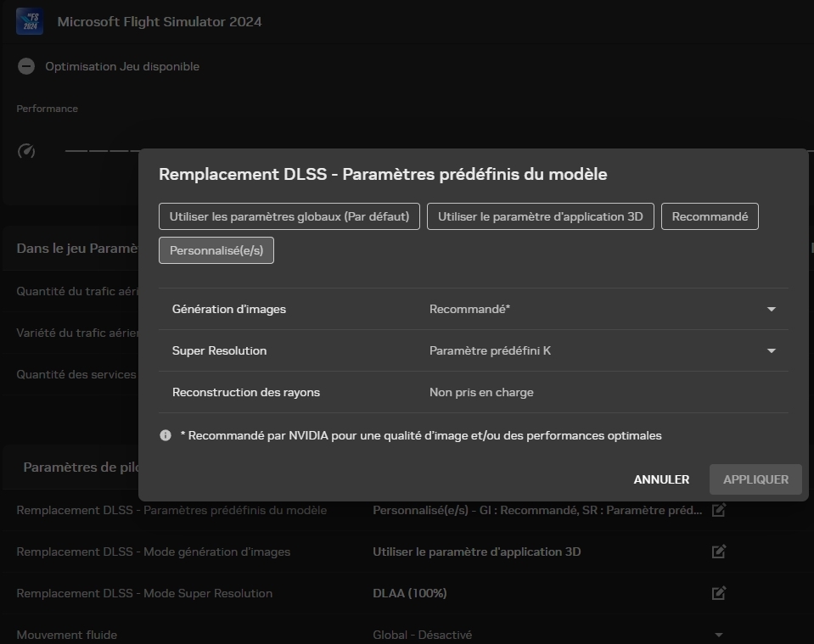
Task: Select the Personnalisé(e/s) preset option
Action: pyautogui.click(x=216, y=250)
